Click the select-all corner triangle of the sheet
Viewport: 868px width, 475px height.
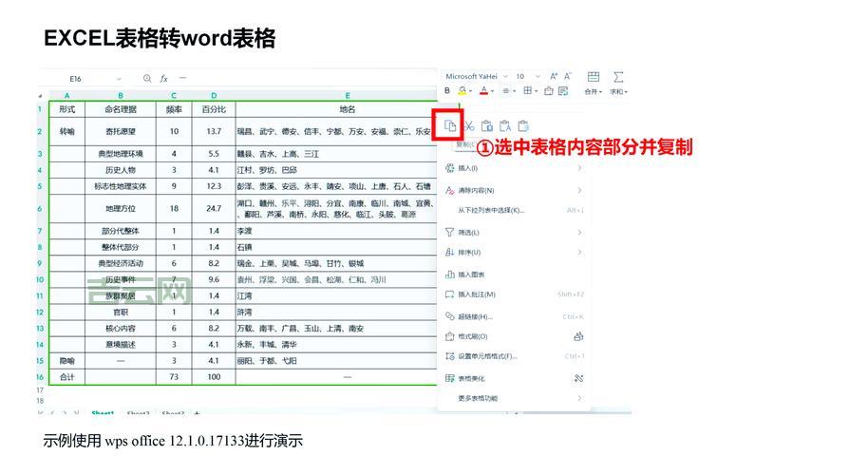click(43, 95)
